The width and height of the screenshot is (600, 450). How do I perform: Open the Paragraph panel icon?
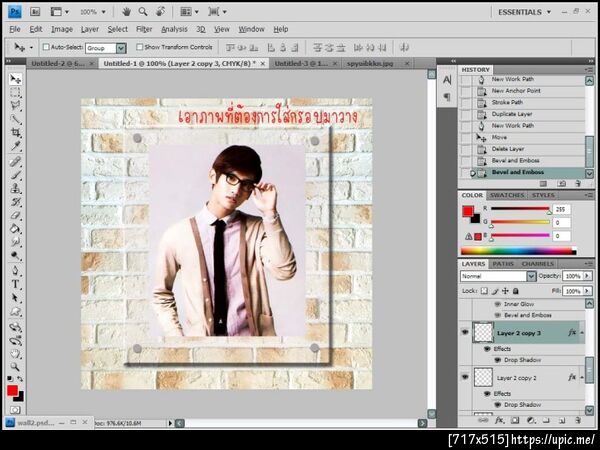447,97
